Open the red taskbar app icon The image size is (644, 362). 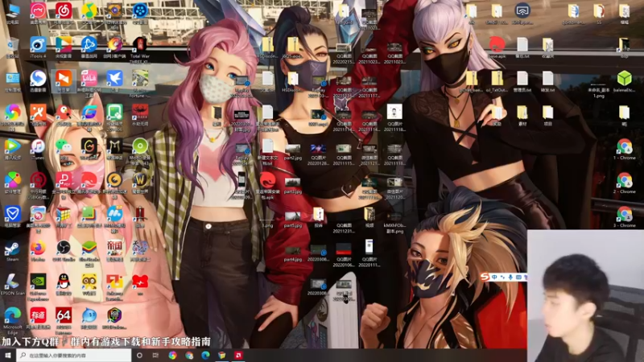tap(238, 356)
